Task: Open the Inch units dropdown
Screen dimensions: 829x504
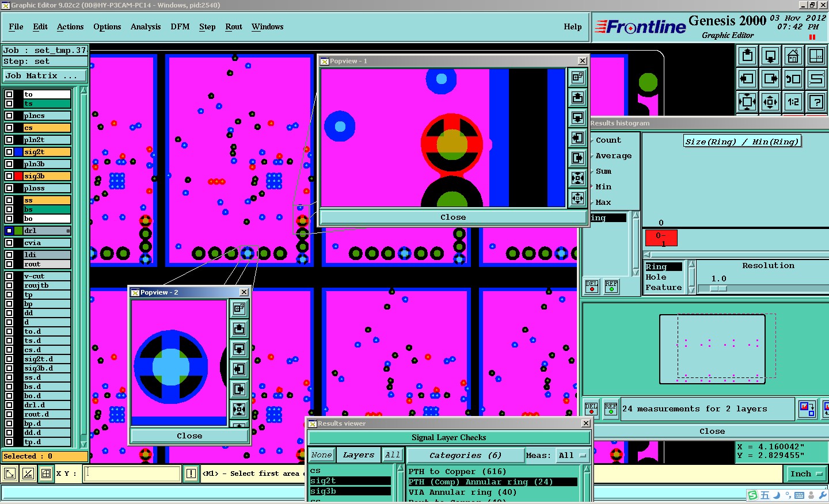Action: point(806,474)
